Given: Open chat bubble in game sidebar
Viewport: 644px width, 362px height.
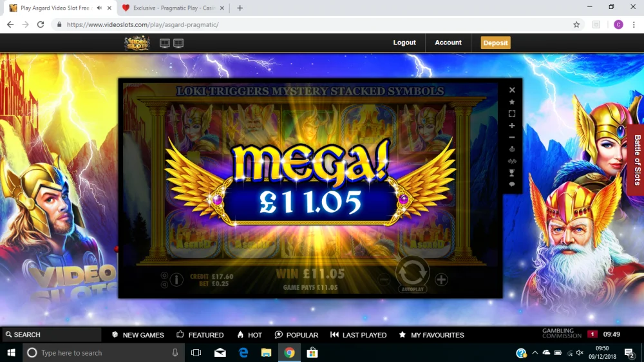Looking at the screenshot, I should pyautogui.click(x=512, y=184).
